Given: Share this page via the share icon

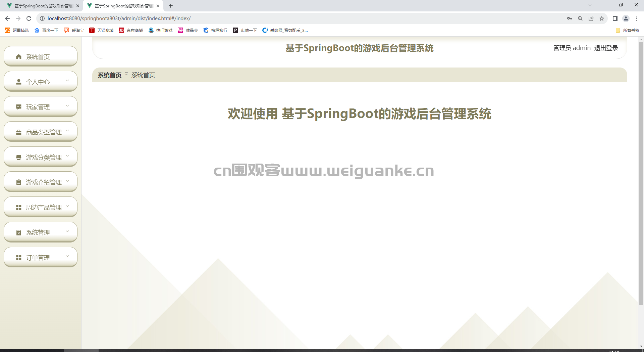Looking at the screenshot, I should click(x=591, y=18).
